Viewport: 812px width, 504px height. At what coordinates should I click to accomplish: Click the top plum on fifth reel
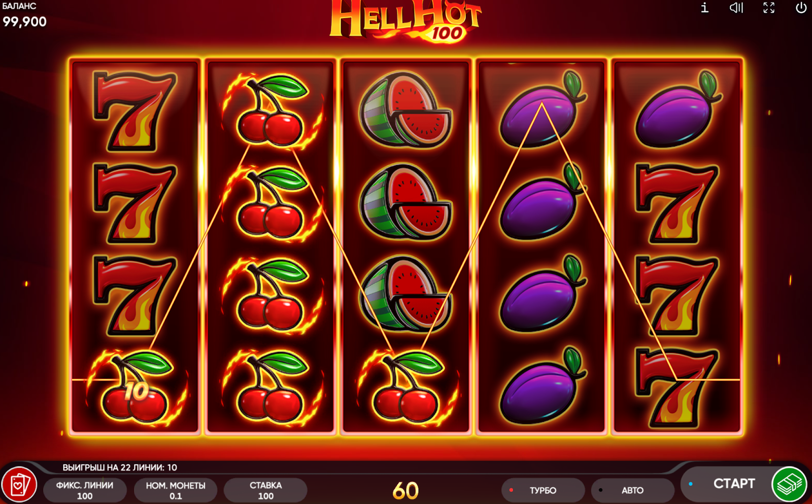tap(678, 110)
